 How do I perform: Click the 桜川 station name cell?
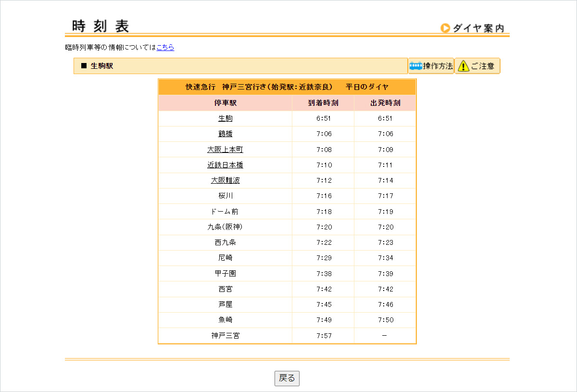tap(225, 196)
